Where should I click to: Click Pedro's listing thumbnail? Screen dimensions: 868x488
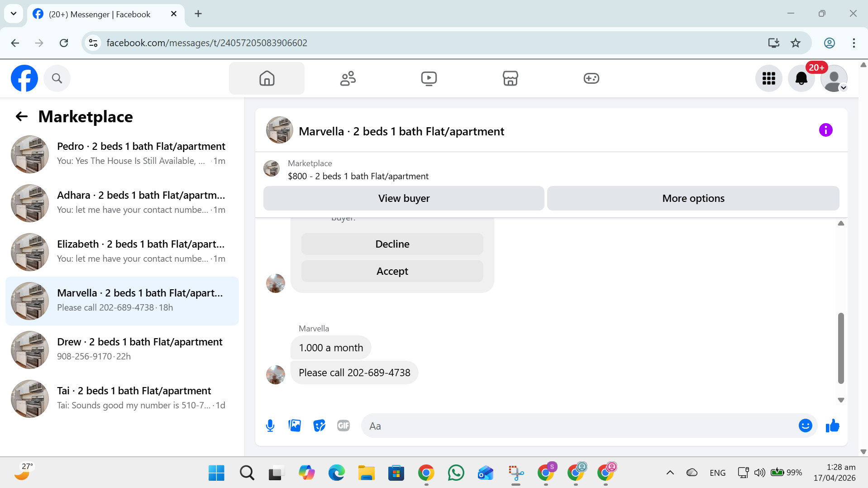(30, 154)
